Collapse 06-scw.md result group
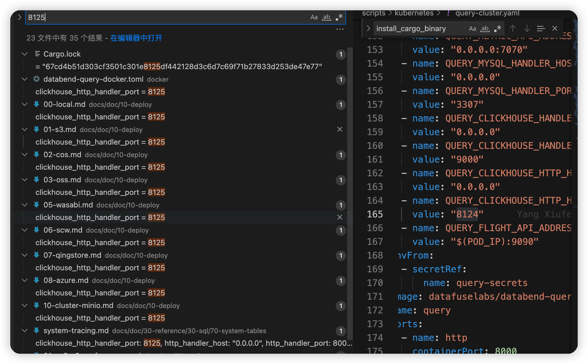This screenshot has height=364, width=588. click(x=25, y=230)
